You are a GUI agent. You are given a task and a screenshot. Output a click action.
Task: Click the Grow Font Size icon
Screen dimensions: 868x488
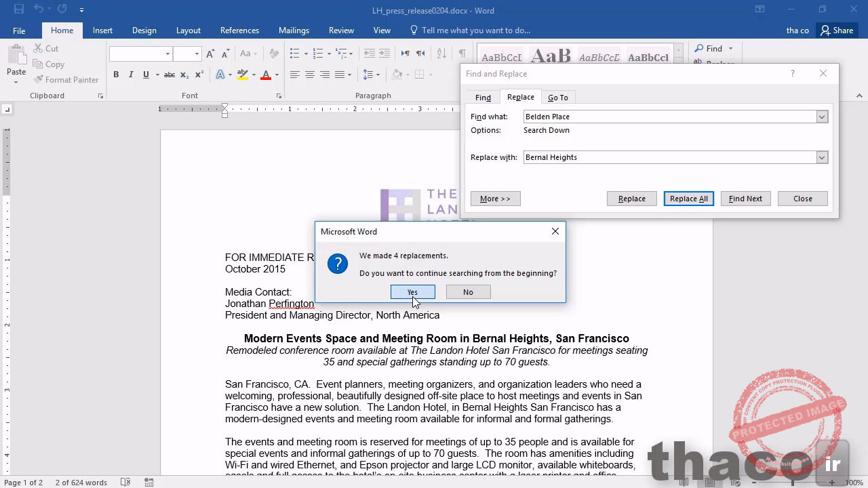(210, 54)
